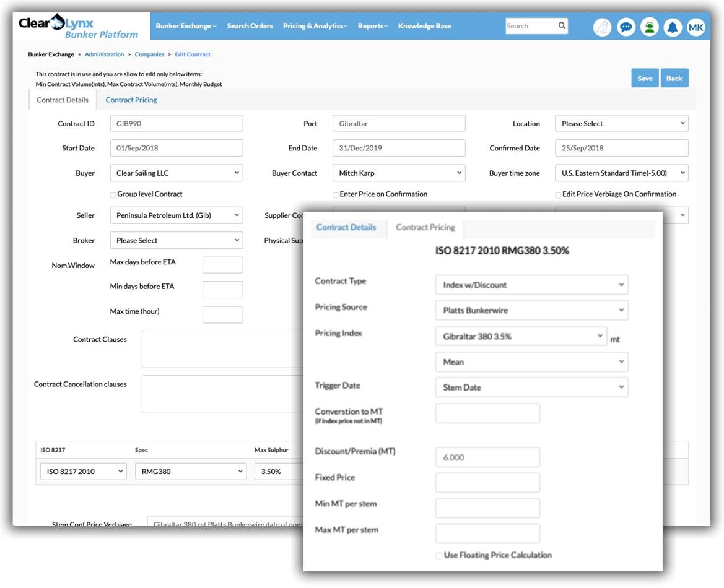
Task: Click the Contract ID field
Action: coord(177,124)
